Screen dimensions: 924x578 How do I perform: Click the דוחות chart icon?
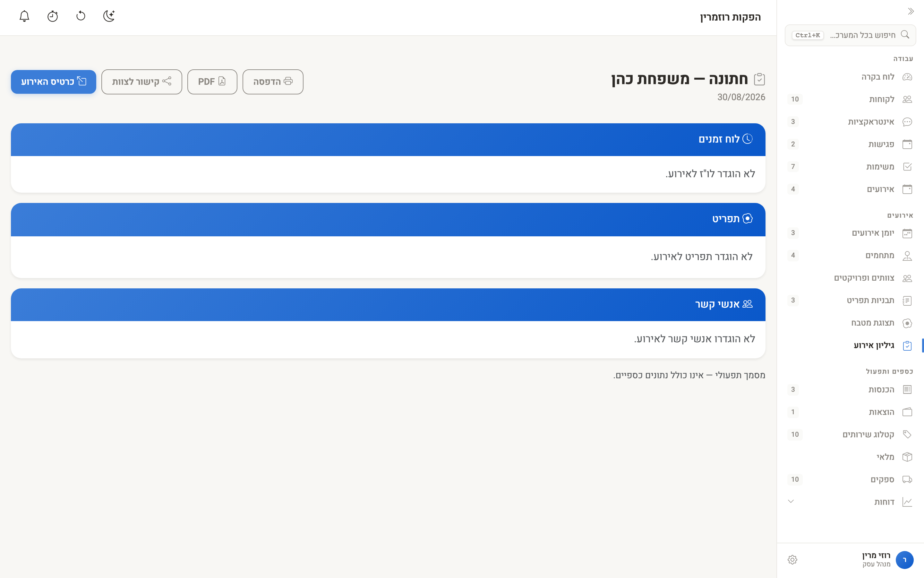(907, 502)
